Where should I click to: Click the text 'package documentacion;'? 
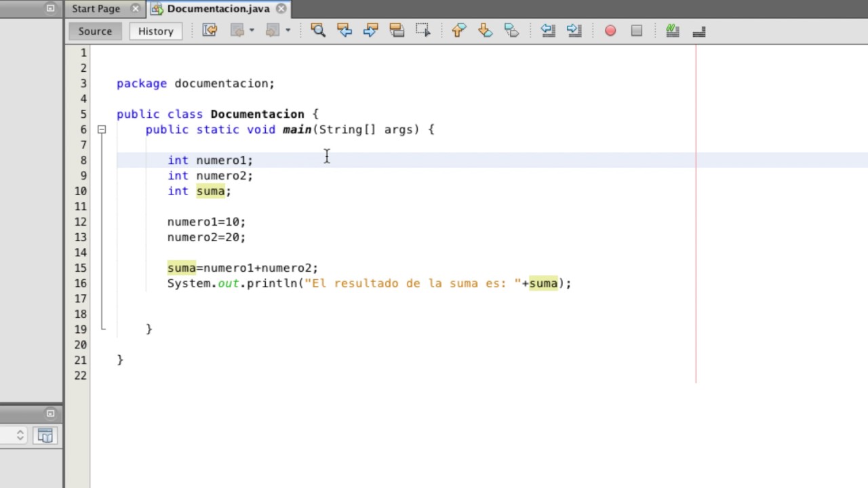pyautogui.click(x=195, y=83)
